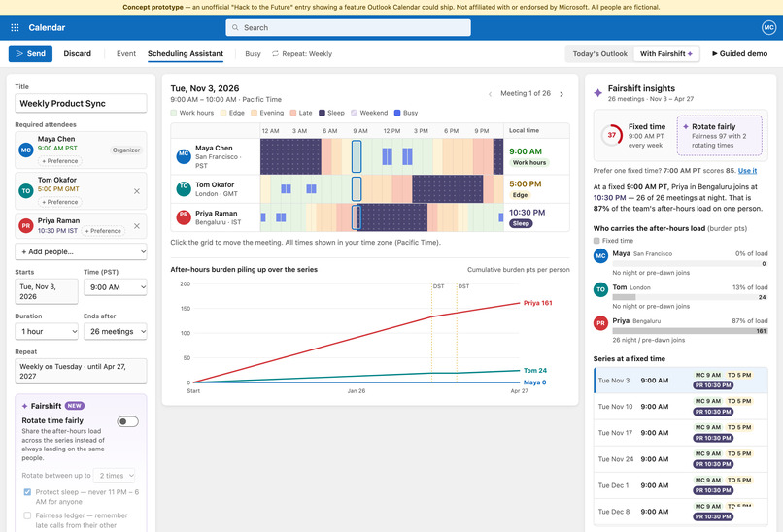The height and width of the screenshot is (532, 783).
Task: Open the Time (PST) 9:00 AM dropdown
Action: click(x=116, y=287)
